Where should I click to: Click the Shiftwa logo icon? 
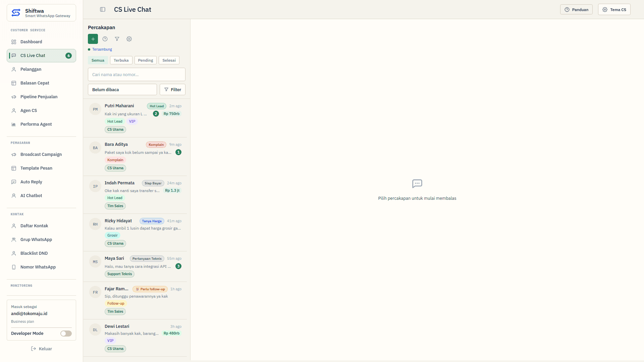point(16,13)
